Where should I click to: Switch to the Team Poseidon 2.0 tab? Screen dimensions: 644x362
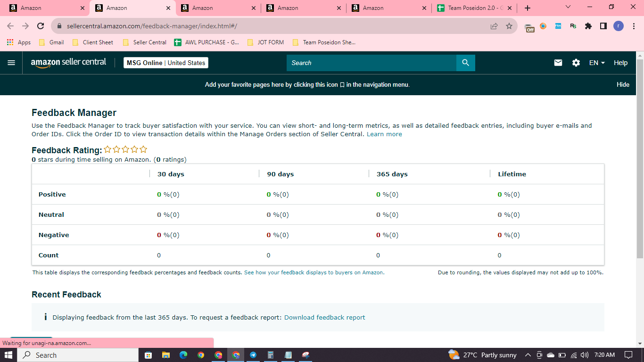tap(474, 8)
